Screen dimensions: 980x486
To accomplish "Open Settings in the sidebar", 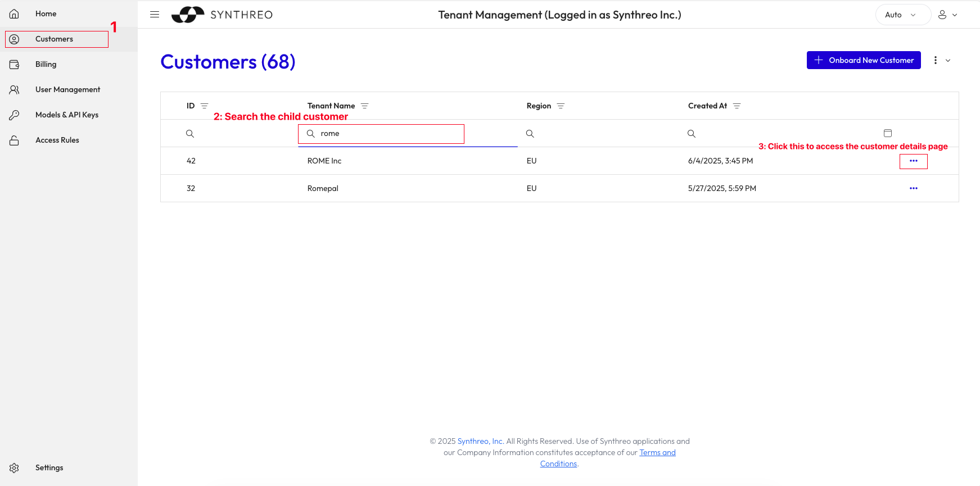I will (x=49, y=468).
